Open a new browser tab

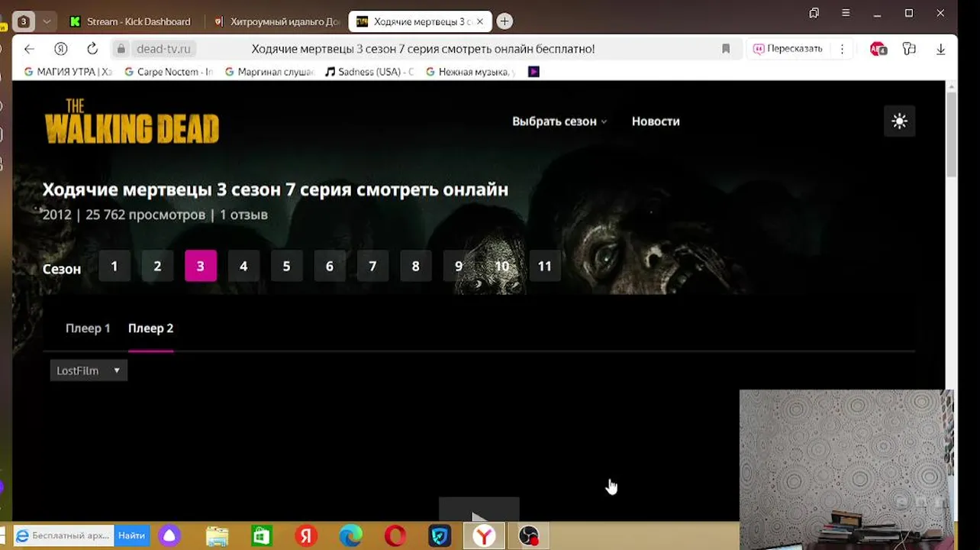click(x=505, y=21)
